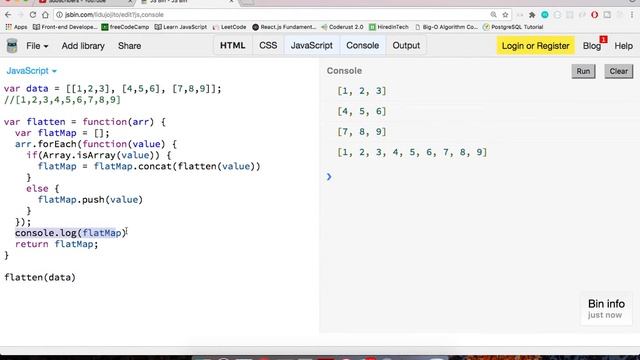Open Chrome's three-dot menu
The image size is (640, 360).
(632, 15)
